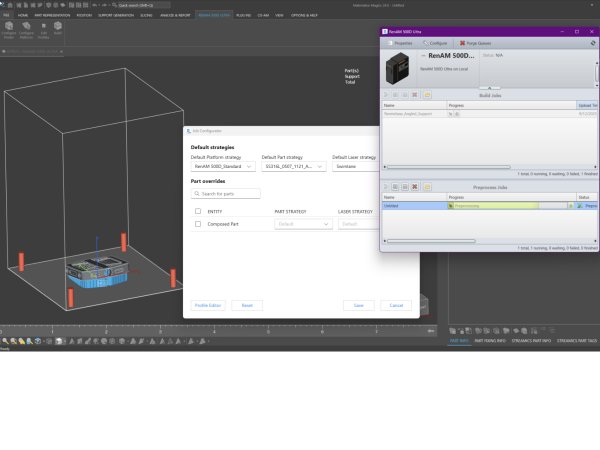This screenshot has width=600, height=450.
Task: Check the ENTITY header select-all checkbox
Action: click(198, 211)
